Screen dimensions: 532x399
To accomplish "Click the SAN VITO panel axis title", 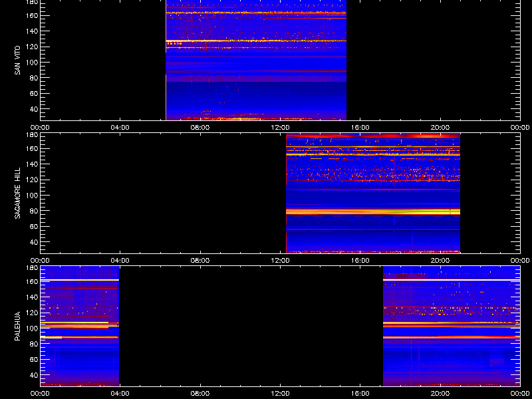I will [x=18, y=60].
